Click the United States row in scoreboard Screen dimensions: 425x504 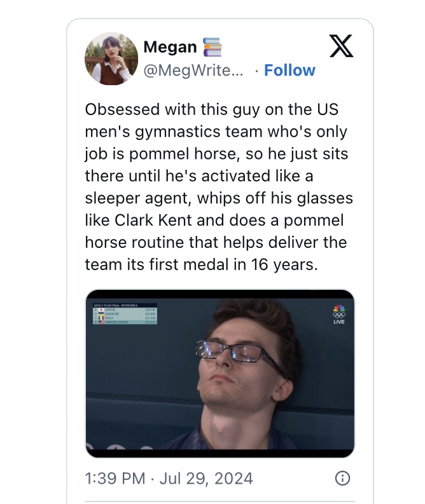tap(125, 322)
